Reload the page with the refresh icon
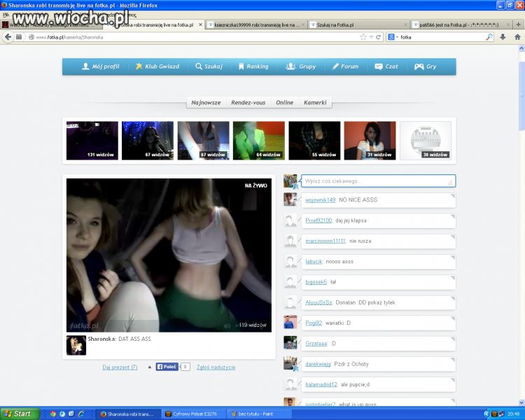 [x=378, y=37]
